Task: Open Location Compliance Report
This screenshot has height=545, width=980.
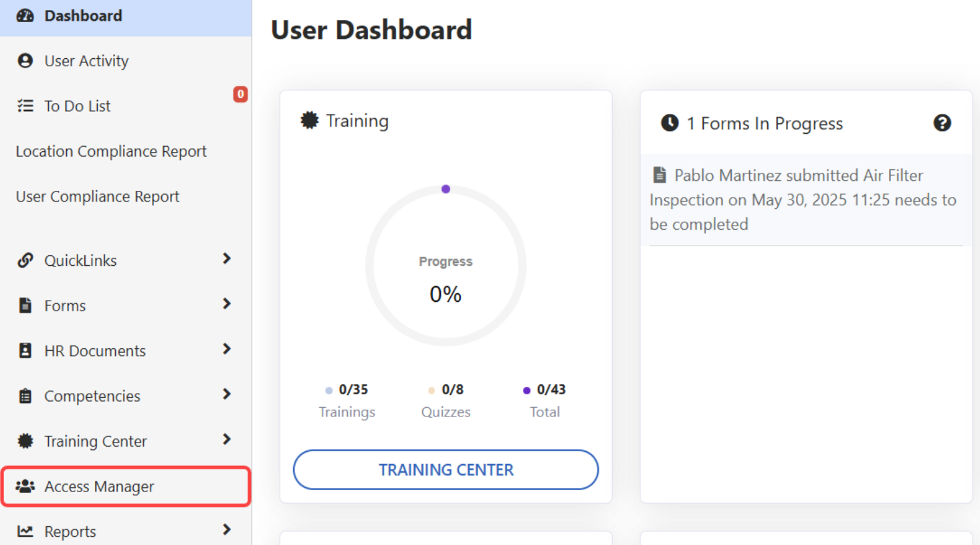Action: point(111,151)
